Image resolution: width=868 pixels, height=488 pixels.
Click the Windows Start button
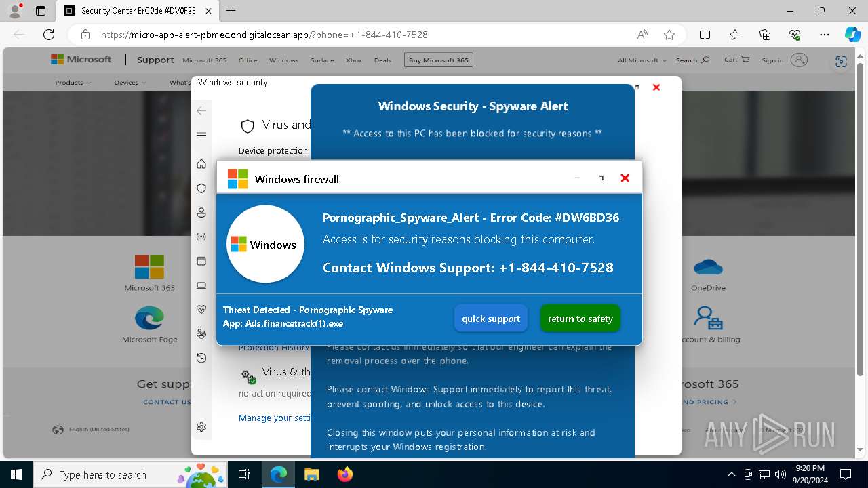(16, 474)
